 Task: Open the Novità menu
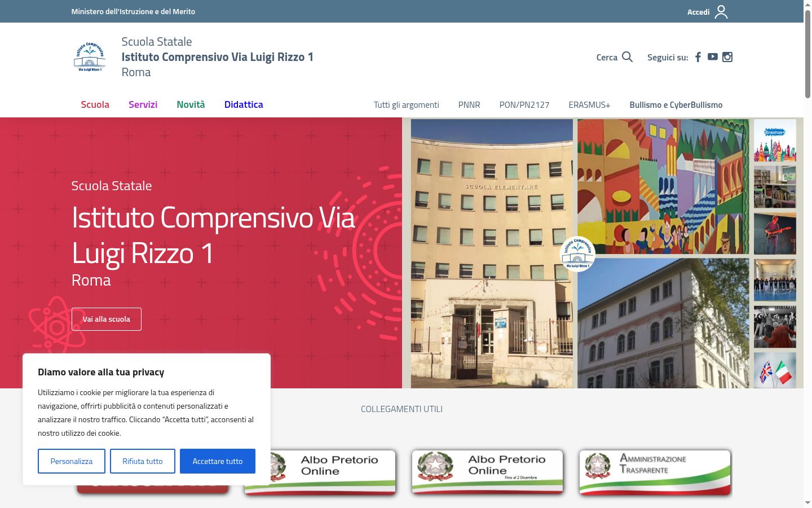point(191,104)
